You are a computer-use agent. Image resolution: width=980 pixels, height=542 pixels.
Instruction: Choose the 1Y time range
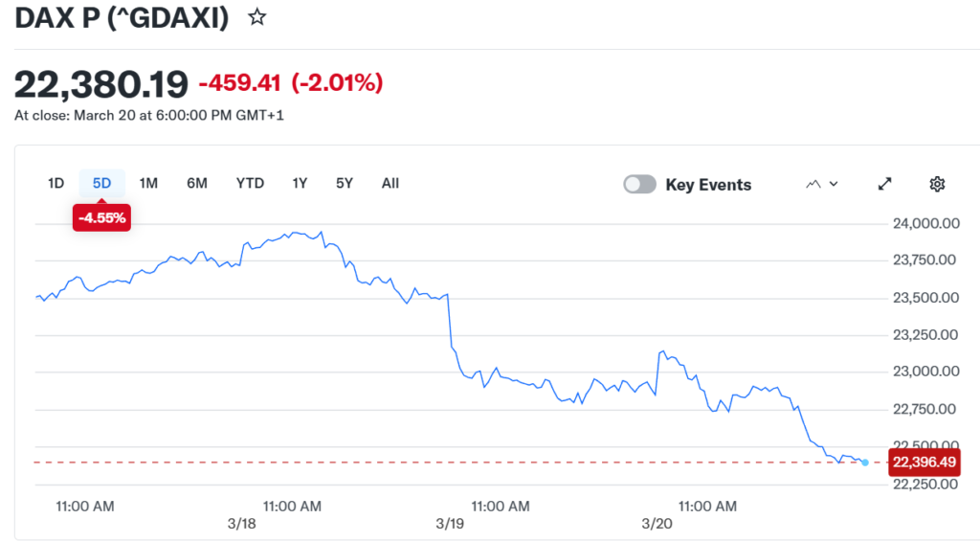(x=300, y=183)
